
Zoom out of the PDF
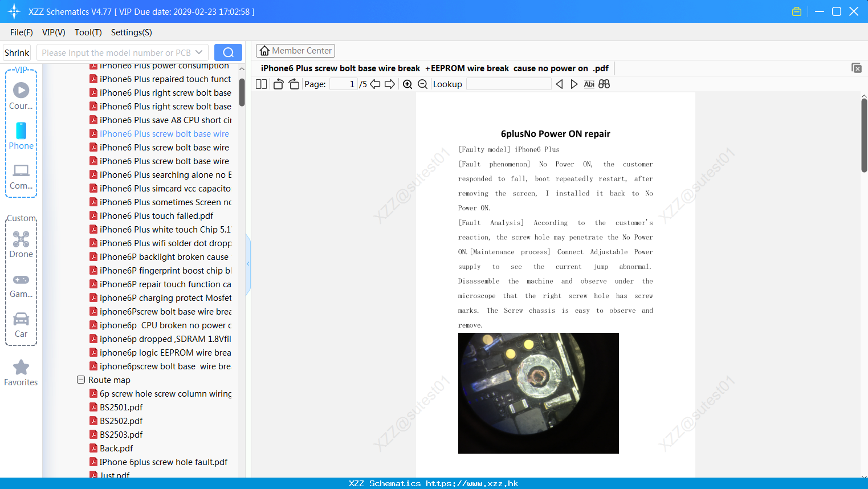[x=423, y=84]
